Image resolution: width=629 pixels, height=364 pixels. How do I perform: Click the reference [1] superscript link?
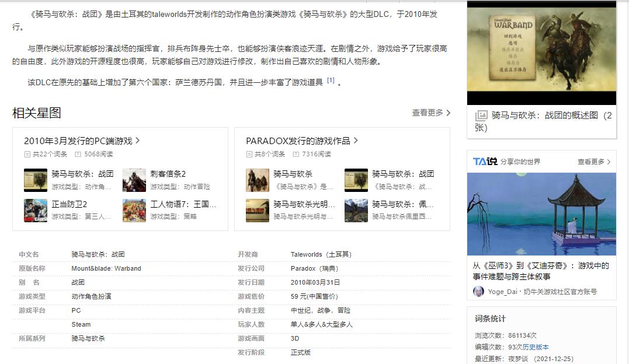pos(331,80)
